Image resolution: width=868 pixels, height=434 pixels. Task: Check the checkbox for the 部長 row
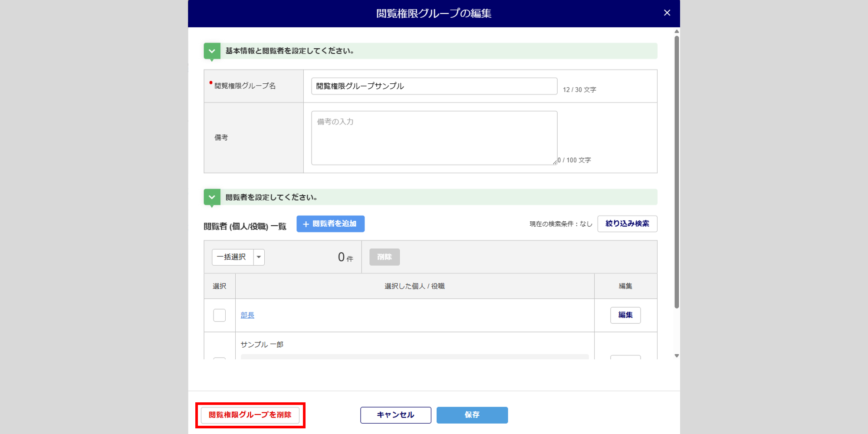(x=220, y=316)
